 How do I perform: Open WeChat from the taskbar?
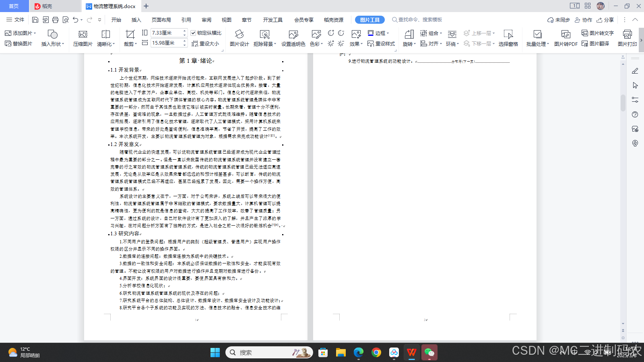(x=429, y=353)
